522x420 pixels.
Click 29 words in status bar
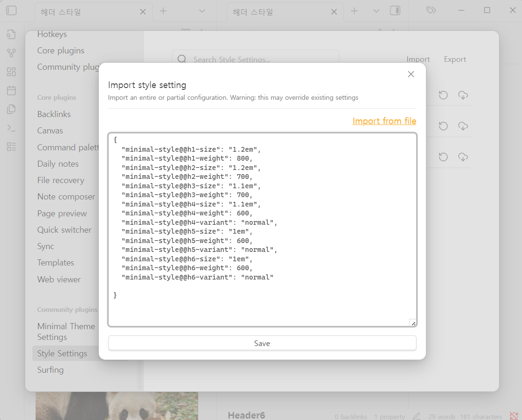point(441,417)
